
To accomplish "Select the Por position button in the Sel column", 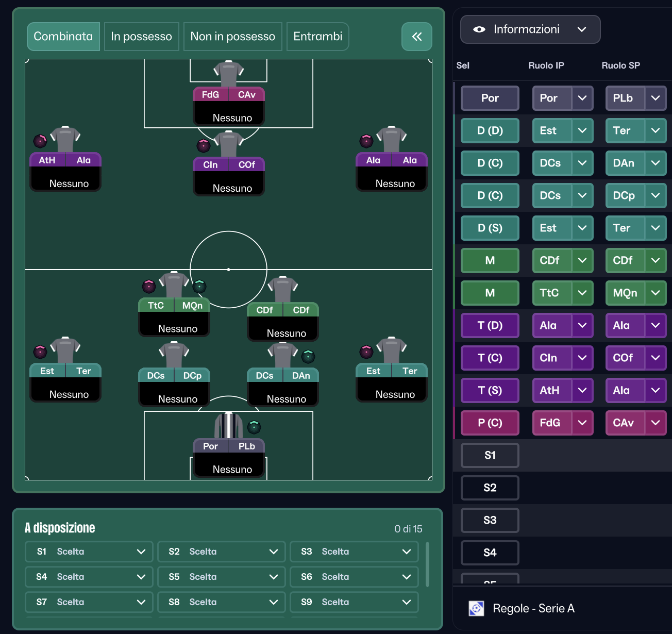I will tap(490, 98).
